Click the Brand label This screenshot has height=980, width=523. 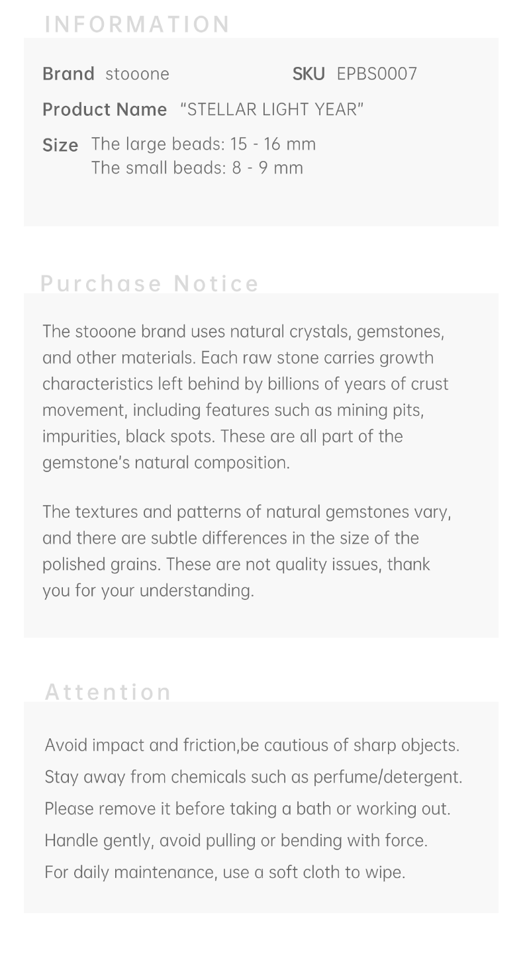click(68, 73)
